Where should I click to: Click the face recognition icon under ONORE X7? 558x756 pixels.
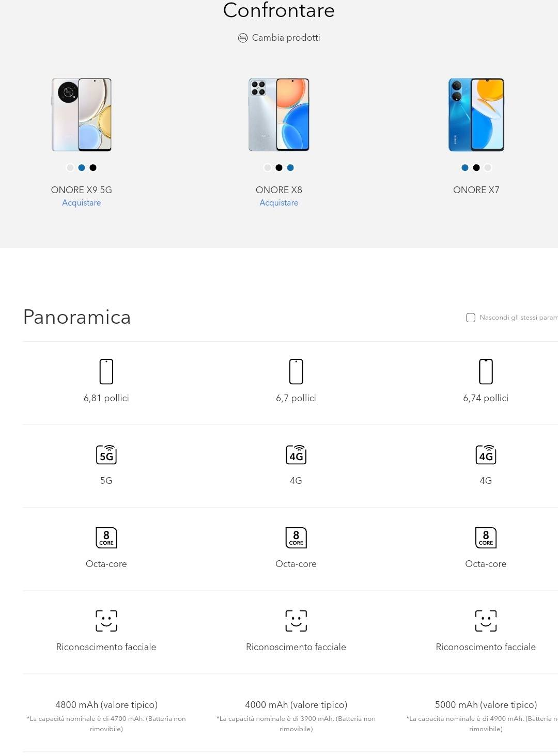tap(485, 622)
